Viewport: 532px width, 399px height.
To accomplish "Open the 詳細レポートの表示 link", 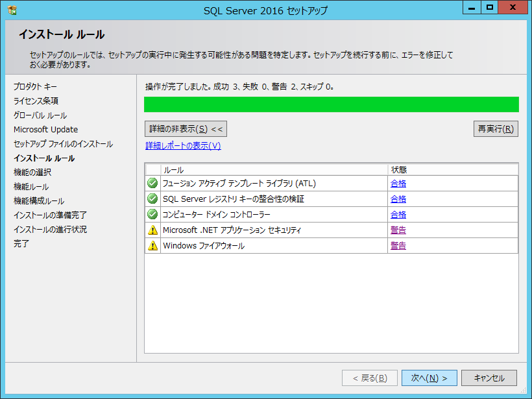I will pyautogui.click(x=183, y=146).
